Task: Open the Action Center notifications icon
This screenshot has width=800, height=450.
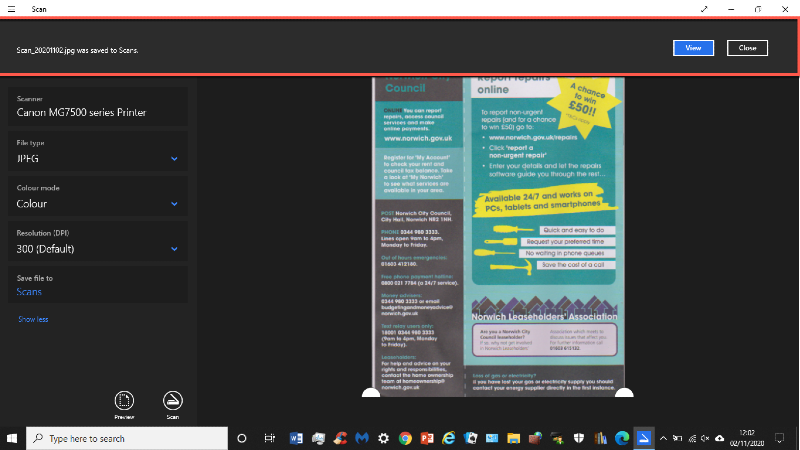Action: point(780,438)
